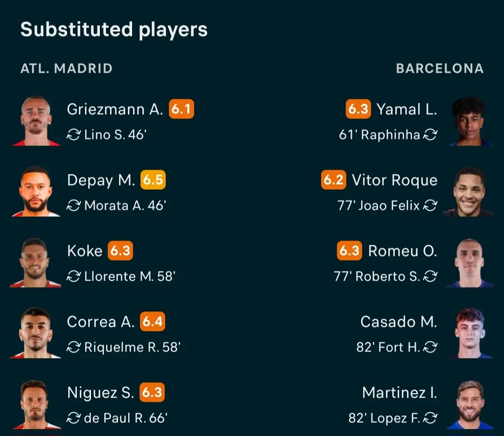Click the substitution icon beside Llorente M.
Screen dimensions: 504x436
tap(74, 277)
